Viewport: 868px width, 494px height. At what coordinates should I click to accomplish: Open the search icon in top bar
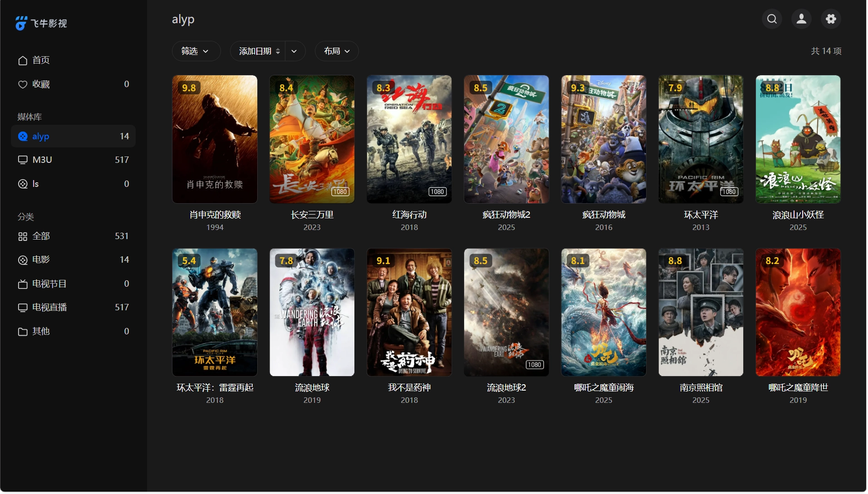point(772,19)
